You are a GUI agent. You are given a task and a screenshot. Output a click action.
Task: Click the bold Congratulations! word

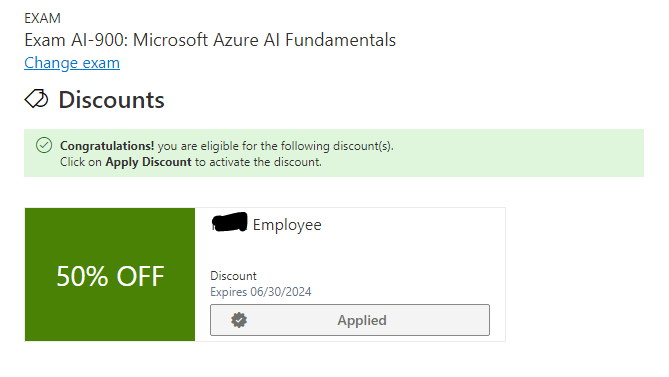click(x=107, y=146)
